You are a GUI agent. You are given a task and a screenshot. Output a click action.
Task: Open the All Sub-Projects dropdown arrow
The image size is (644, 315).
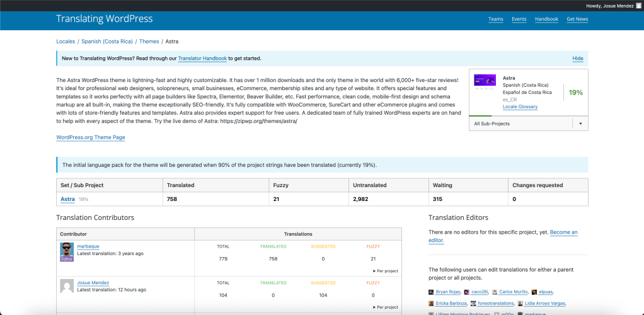coord(580,123)
